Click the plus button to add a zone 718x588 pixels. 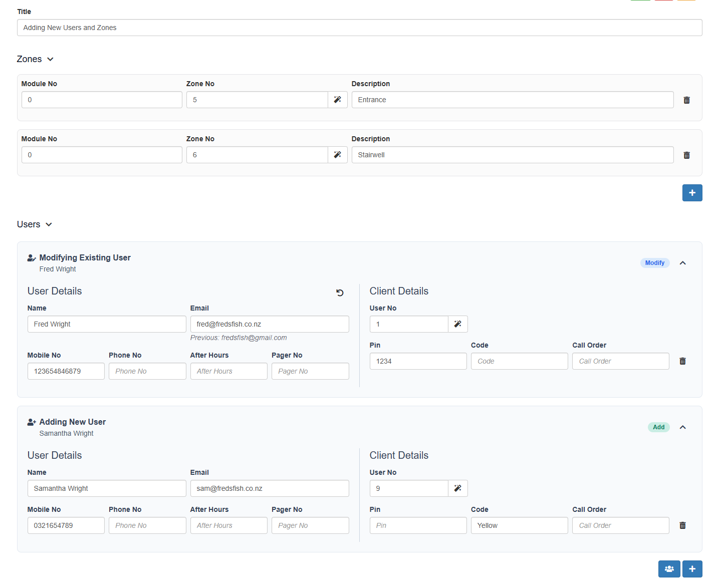[692, 193]
